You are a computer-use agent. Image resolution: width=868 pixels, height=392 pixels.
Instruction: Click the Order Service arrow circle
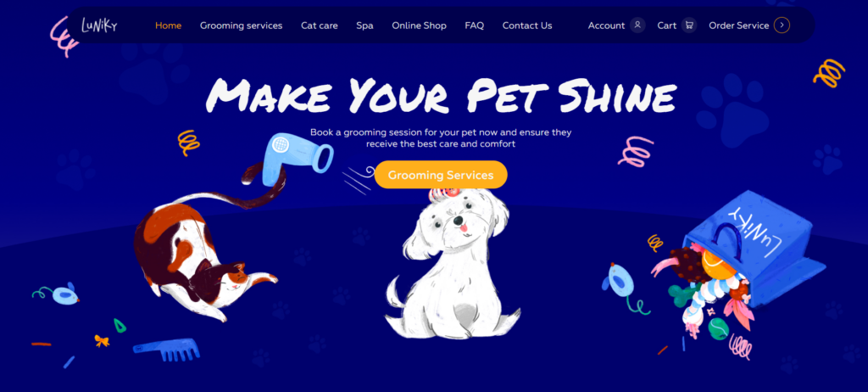pos(782,25)
